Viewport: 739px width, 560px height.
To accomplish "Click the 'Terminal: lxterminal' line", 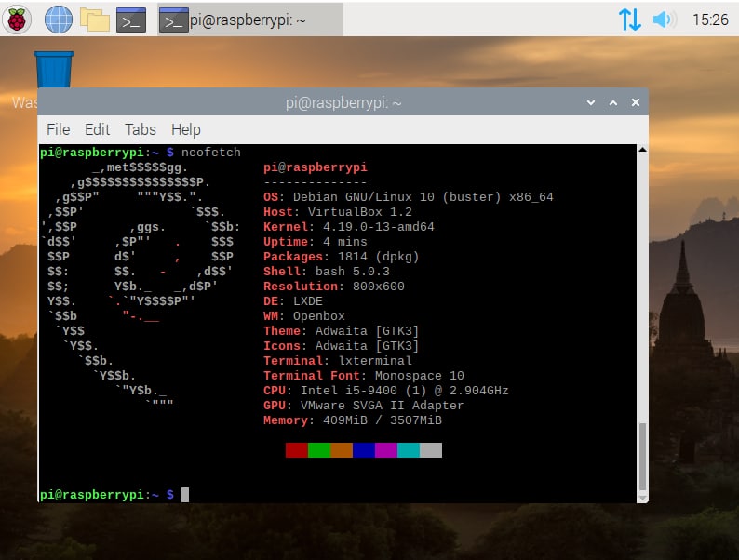I will tap(338, 361).
